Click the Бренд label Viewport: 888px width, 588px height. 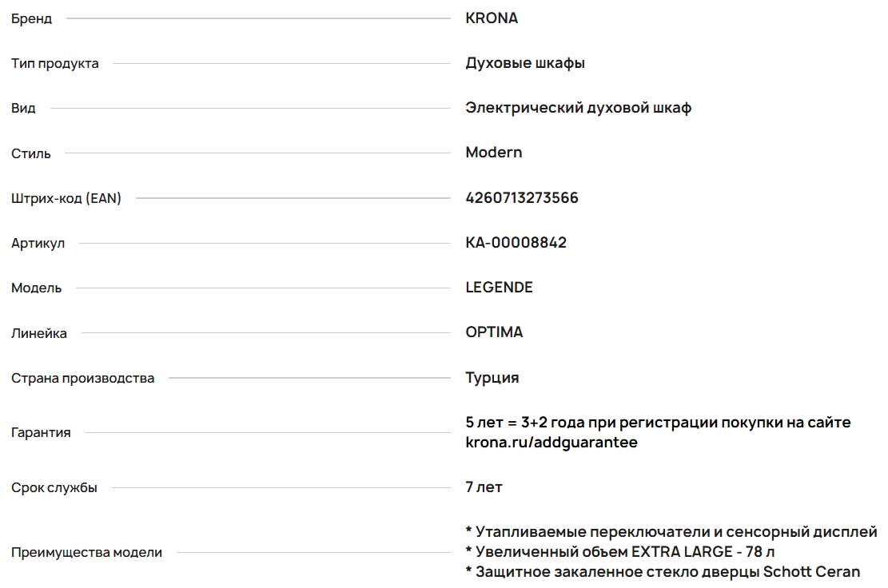click(x=31, y=19)
